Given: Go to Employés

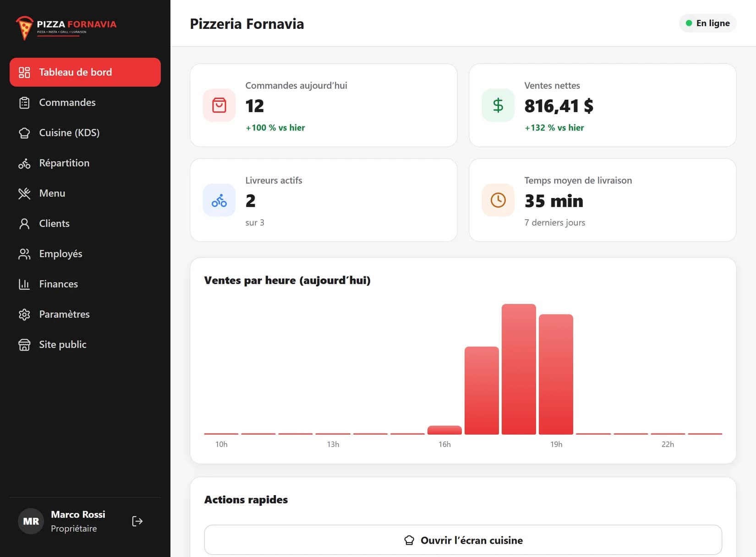Looking at the screenshot, I should (x=85, y=254).
